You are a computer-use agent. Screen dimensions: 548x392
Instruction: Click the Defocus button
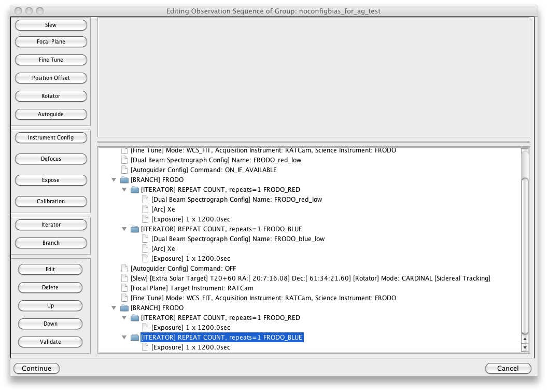[51, 159]
